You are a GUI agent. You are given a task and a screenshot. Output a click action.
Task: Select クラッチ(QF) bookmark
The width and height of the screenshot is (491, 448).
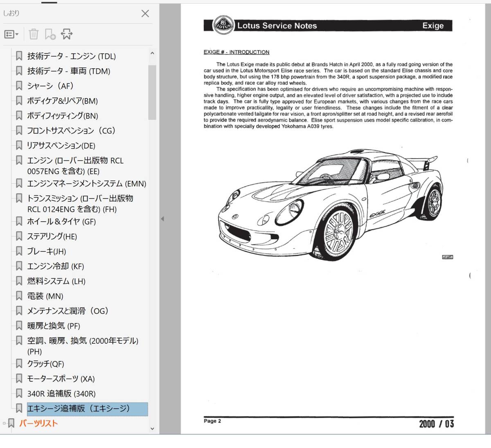pos(46,364)
